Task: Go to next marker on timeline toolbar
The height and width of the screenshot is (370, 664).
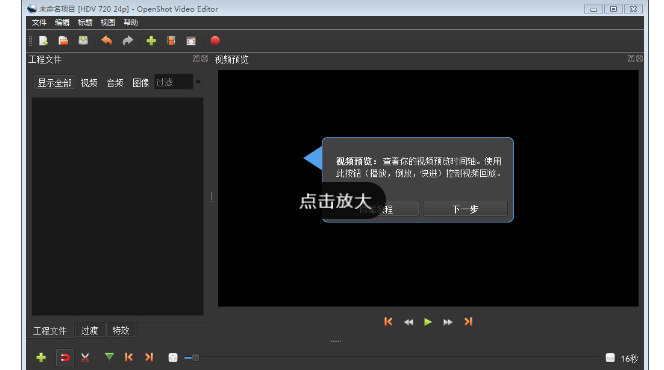Action: pos(149,357)
